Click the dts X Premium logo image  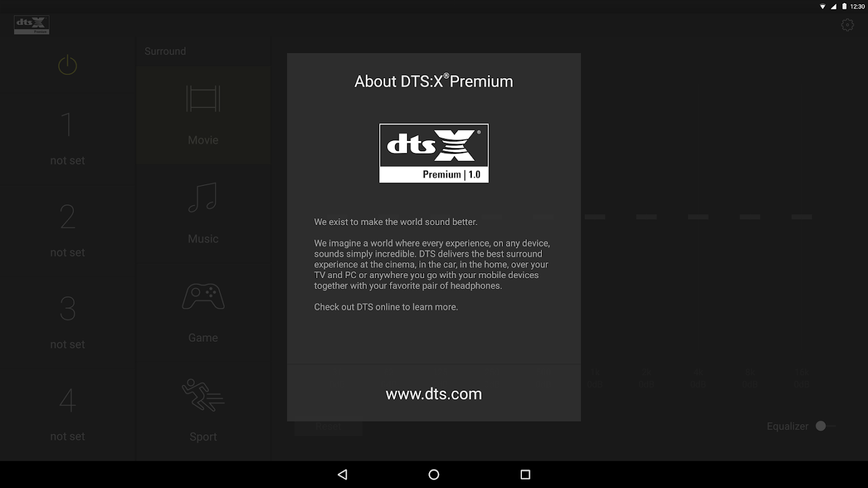click(434, 153)
